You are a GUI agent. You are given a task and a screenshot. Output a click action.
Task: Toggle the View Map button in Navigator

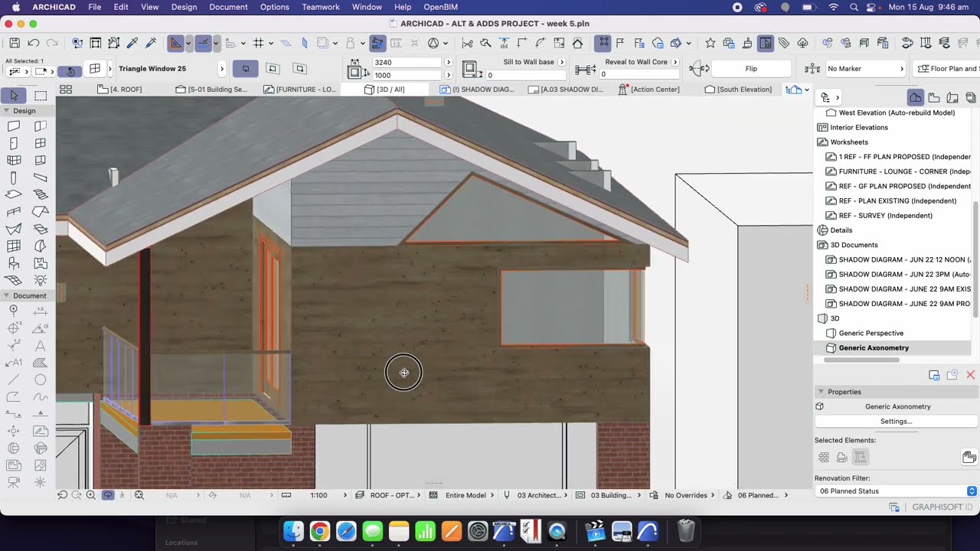pyautogui.click(x=934, y=97)
